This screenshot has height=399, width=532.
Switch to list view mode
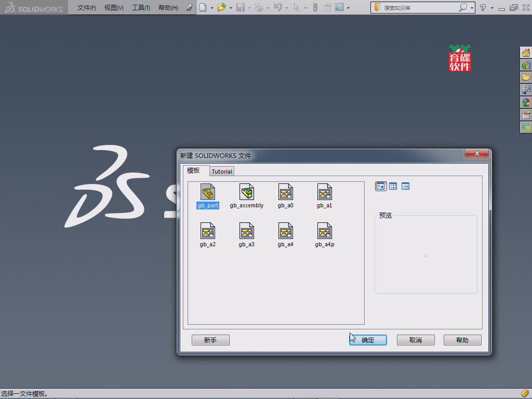(393, 187)
